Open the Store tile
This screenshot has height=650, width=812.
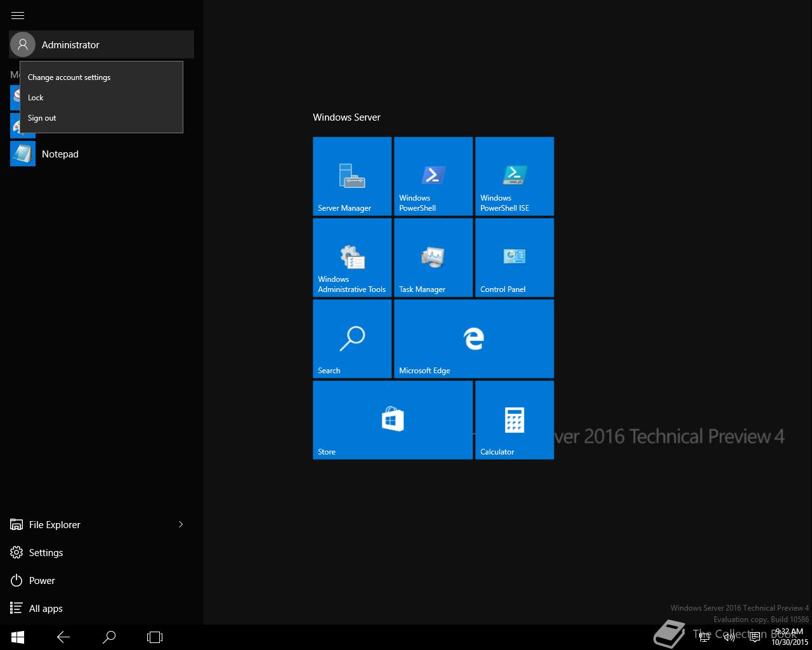click(393, 420)
